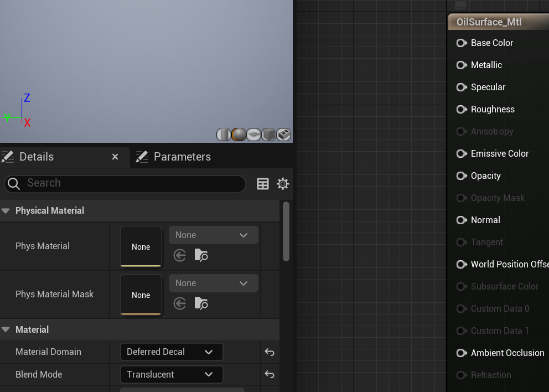Screen dimensions: 549x392
Task: Click the Base Color input pin
Action: [461, 43]
